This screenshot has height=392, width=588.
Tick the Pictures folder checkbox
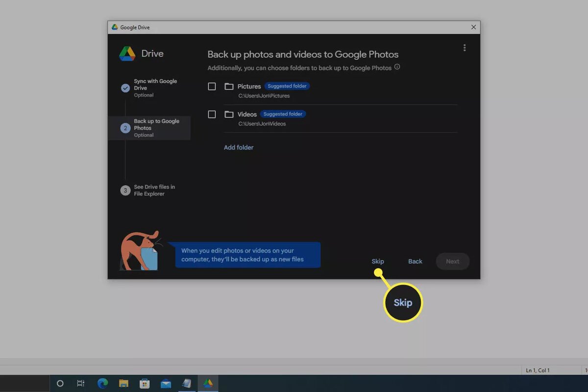[212, 86]
